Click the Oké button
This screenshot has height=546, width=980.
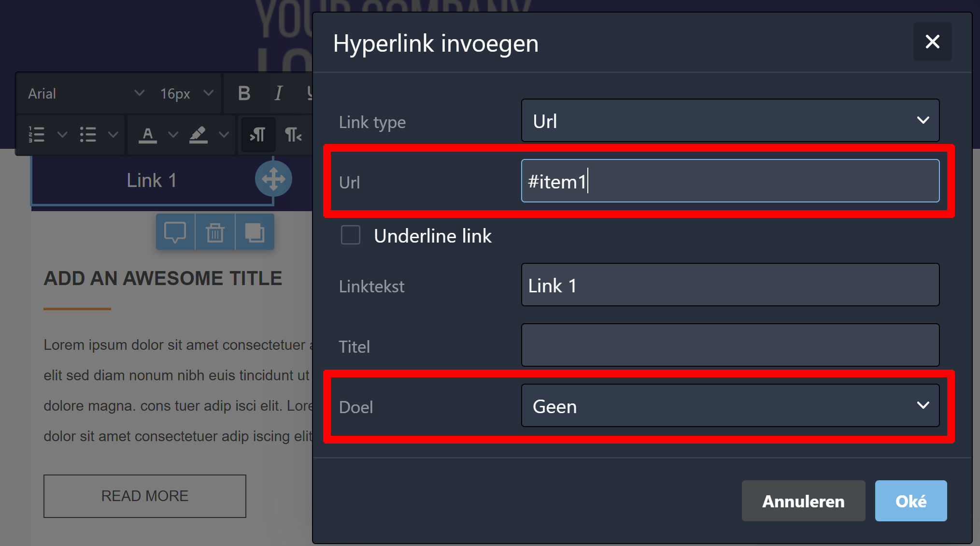pos(910,501)
